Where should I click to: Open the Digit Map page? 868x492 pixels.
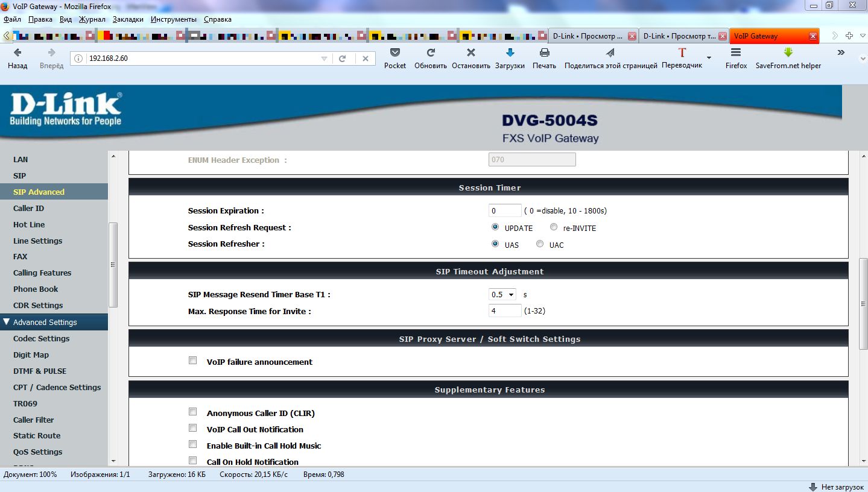(31, 355)
